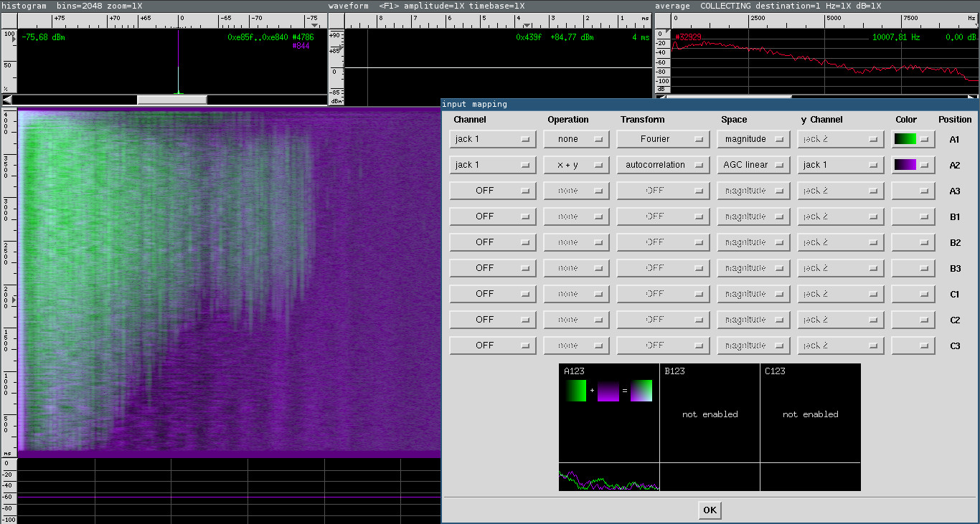
Task: Open the A1 Space dropdown set to magnitude
Action: (x=753, y=139)
